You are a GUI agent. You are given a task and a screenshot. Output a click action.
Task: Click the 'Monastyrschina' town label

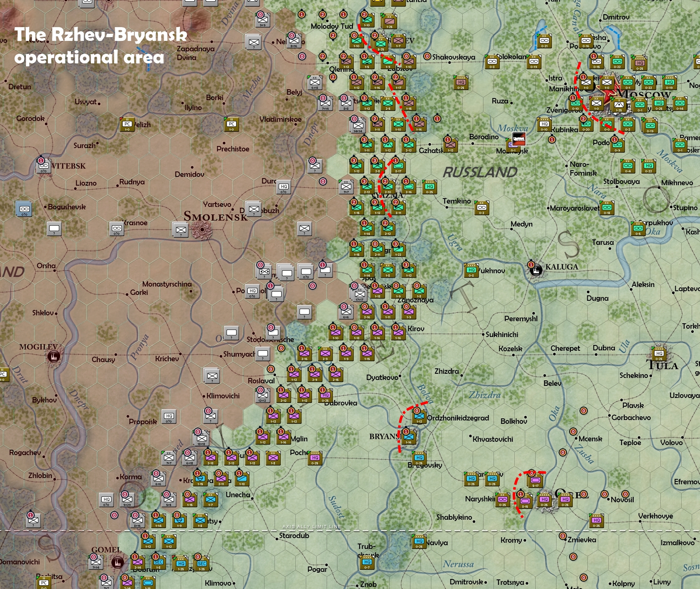point(167,284)
